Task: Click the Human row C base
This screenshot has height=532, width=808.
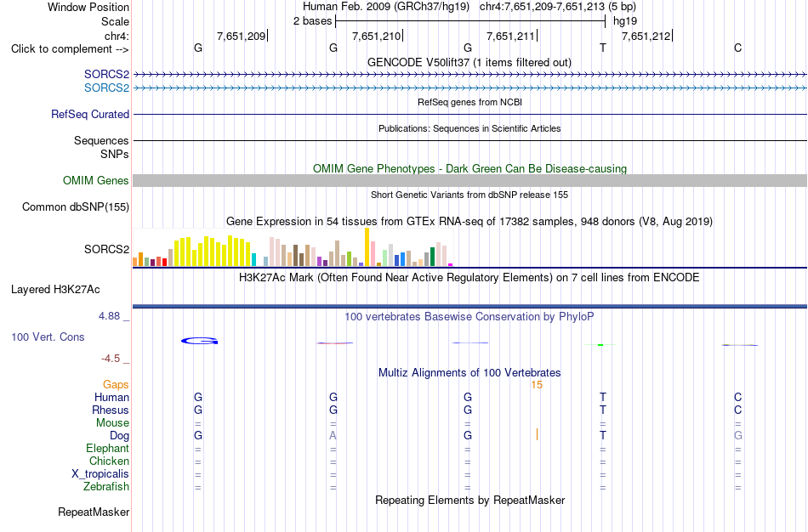Action: (x=738, y=398)
